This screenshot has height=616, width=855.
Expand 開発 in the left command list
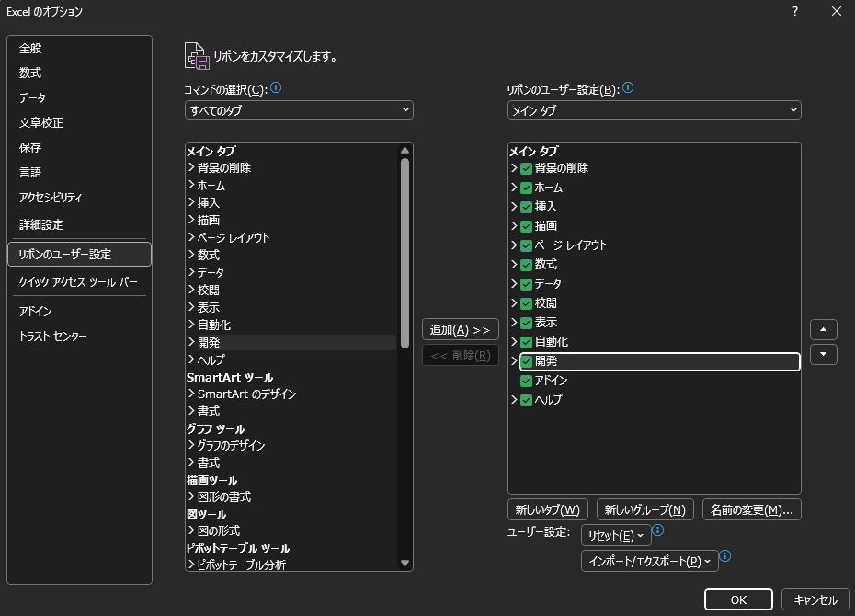click(191, 342)
